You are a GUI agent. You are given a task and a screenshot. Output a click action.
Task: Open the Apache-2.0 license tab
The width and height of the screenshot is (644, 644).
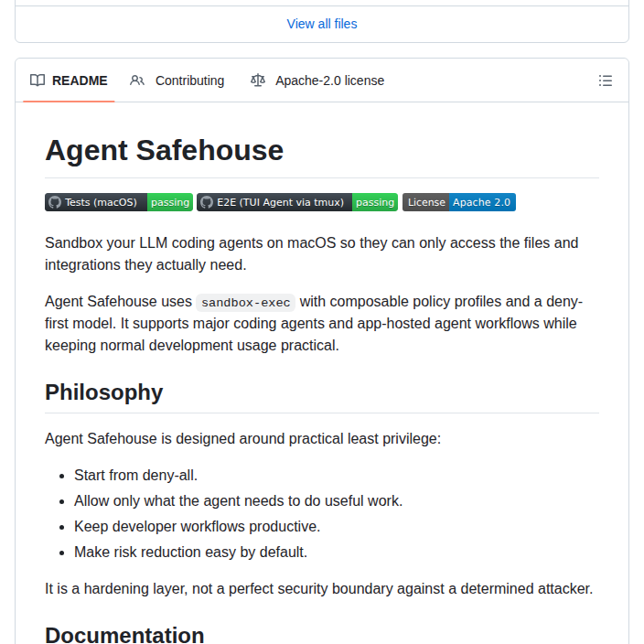click(317, 80)
